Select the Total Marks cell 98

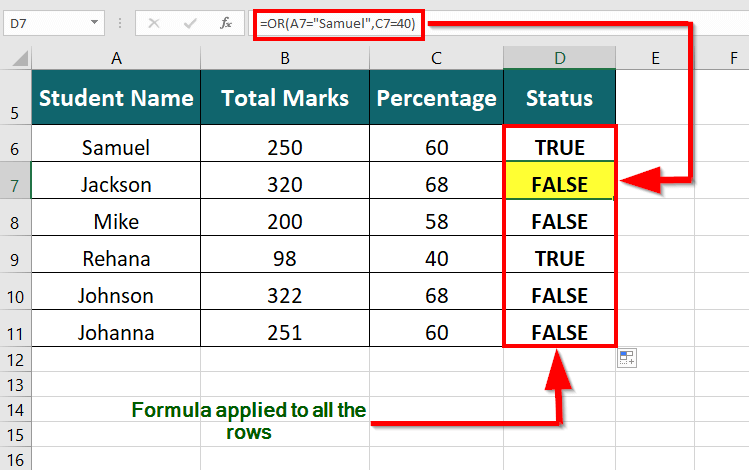pyautogui.click(x=285, y=255)
